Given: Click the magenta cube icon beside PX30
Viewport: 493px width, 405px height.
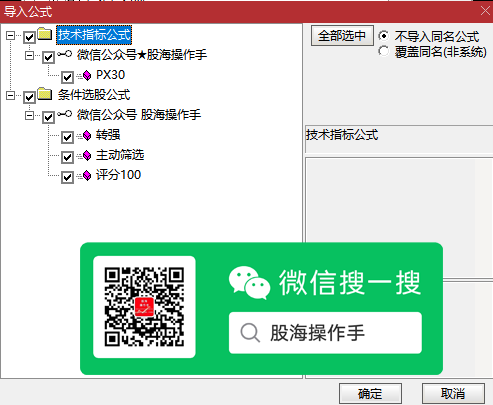Looking at the screenshot, I should point(87,76).
